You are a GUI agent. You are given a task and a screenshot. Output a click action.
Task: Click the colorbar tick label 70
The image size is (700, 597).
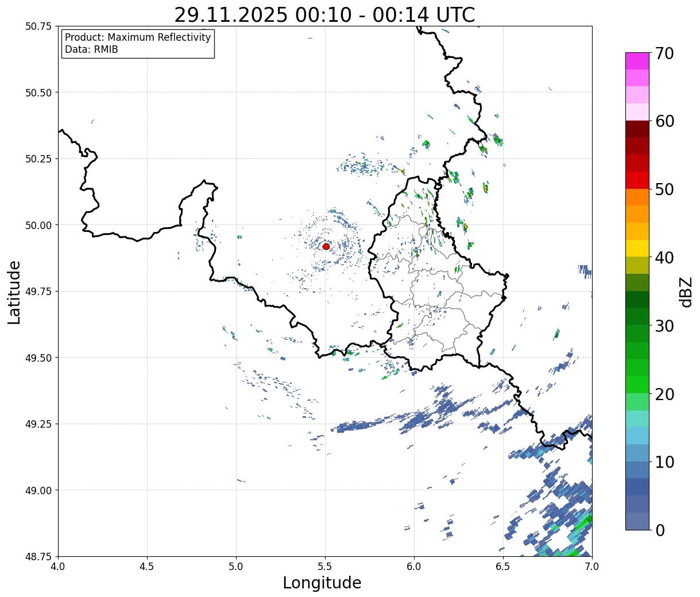click(664, 53)
